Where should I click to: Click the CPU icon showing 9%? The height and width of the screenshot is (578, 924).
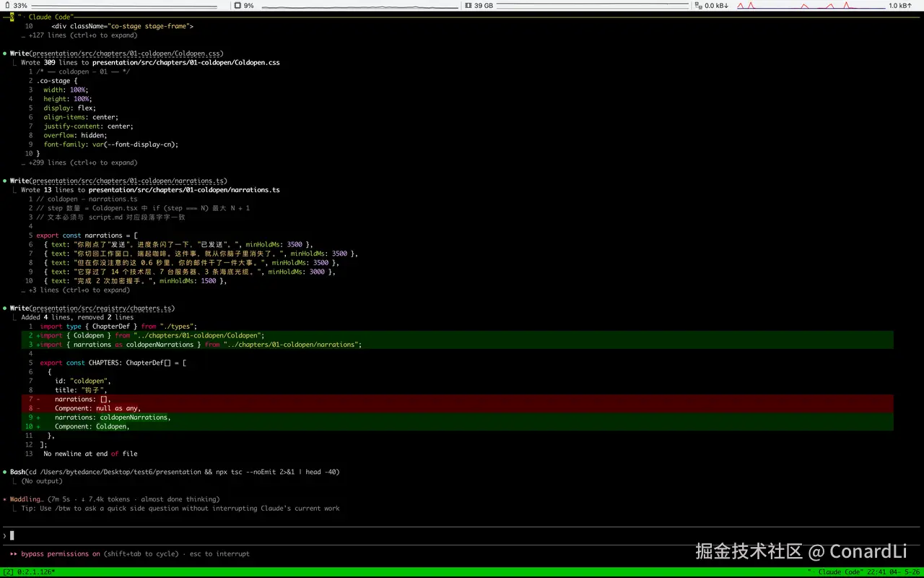pos(237,6)
